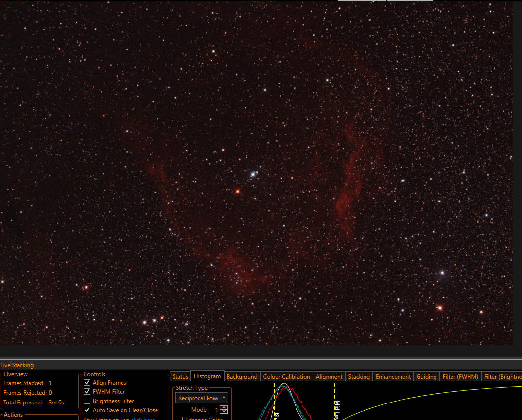
Task: Show the Enhancement tab
Action: [393, 376]
